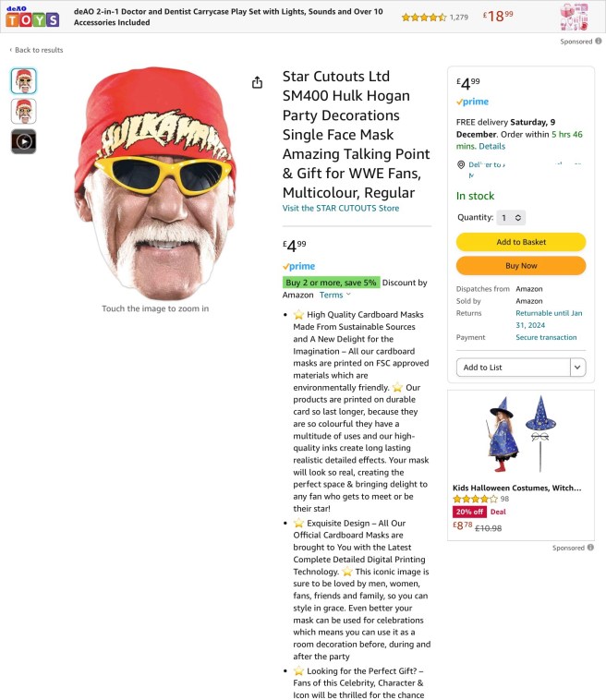This screenshot has height=700, width=606.
Task: Open Secure transaction payment link
Action: [546, 337]
